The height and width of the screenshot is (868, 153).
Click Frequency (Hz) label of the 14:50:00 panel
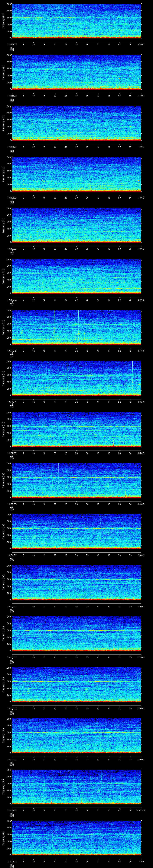(x=3, y=327)
